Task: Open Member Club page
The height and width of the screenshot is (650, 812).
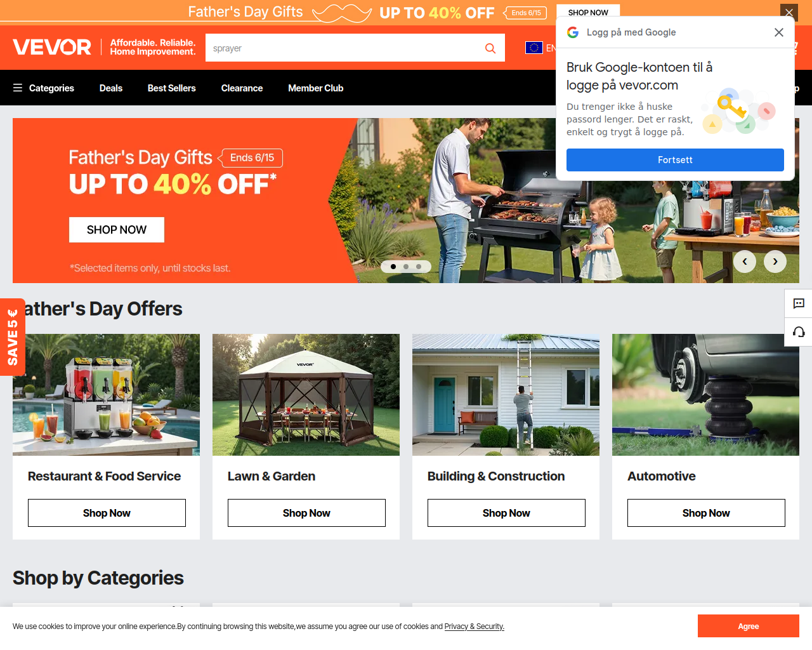Action: click(315, 88)
